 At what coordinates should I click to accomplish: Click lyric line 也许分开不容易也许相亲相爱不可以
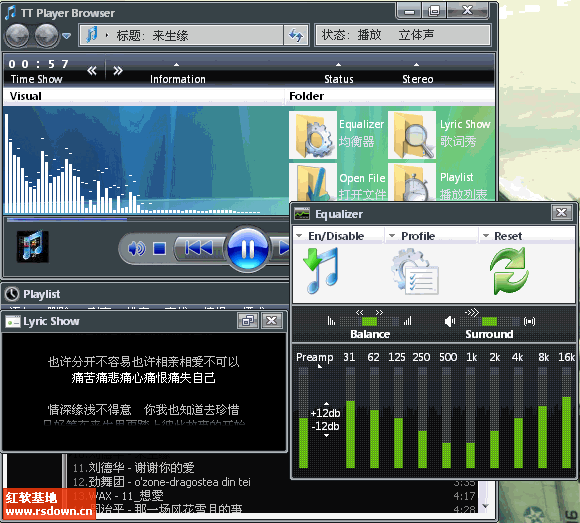[144, 361]
